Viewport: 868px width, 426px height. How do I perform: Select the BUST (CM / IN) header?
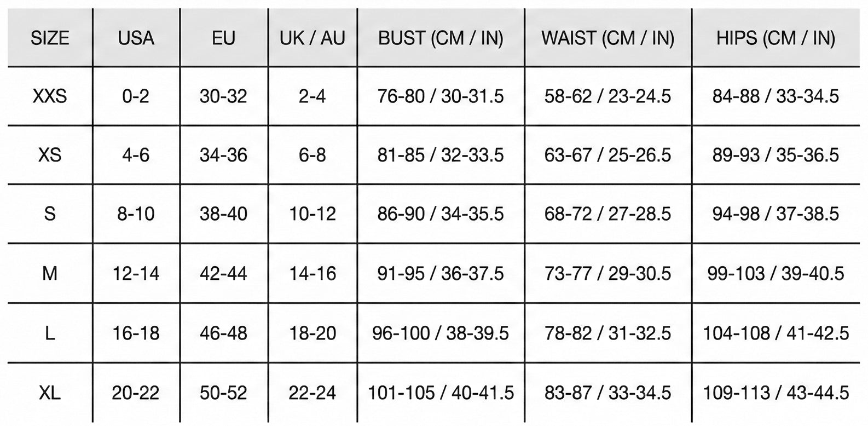point(441,38)
